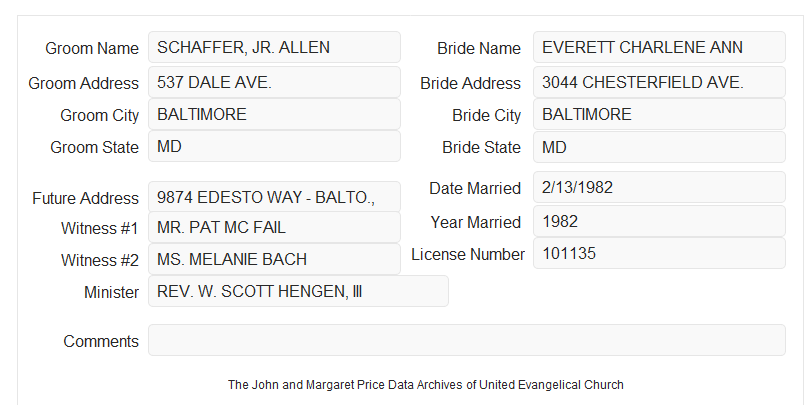This screenshot has height=405, width=805.
Task: Click the empty Comments box
Action: 467,340
